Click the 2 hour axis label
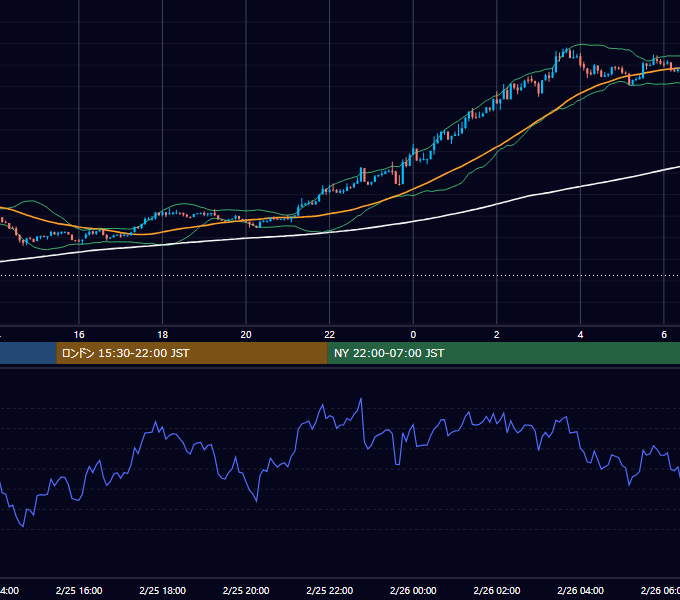The image size is (680, 600). pos(497,335)
